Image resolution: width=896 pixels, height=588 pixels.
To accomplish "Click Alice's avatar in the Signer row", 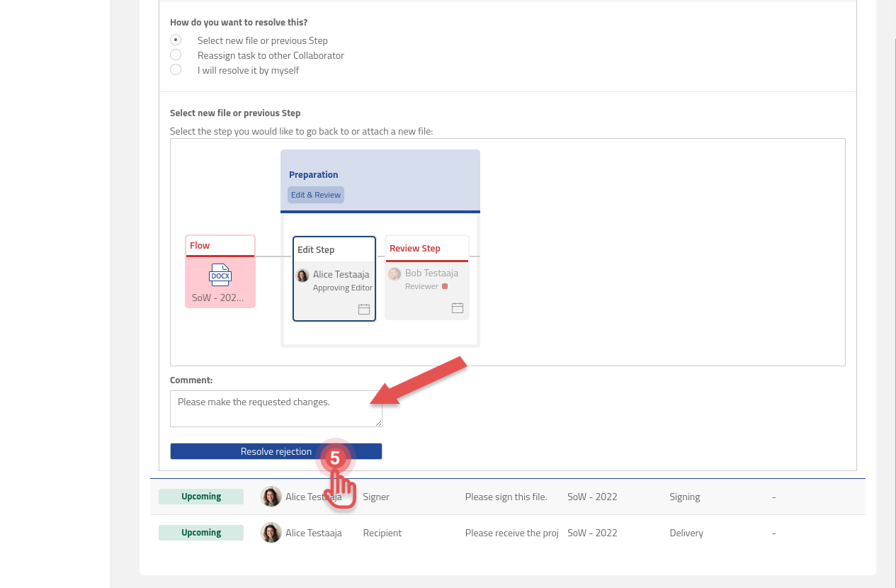I will tap(271, 497).
